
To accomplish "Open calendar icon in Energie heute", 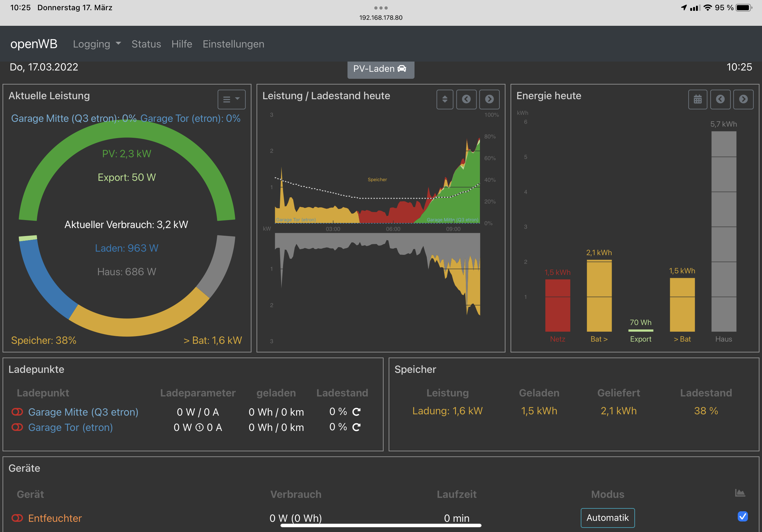I will click(697, 99).
